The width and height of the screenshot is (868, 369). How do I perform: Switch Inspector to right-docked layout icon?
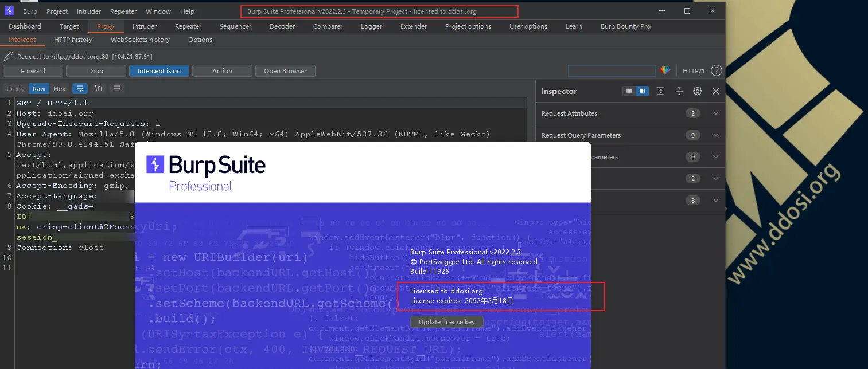pyautogui.click(x=642, y=91)
